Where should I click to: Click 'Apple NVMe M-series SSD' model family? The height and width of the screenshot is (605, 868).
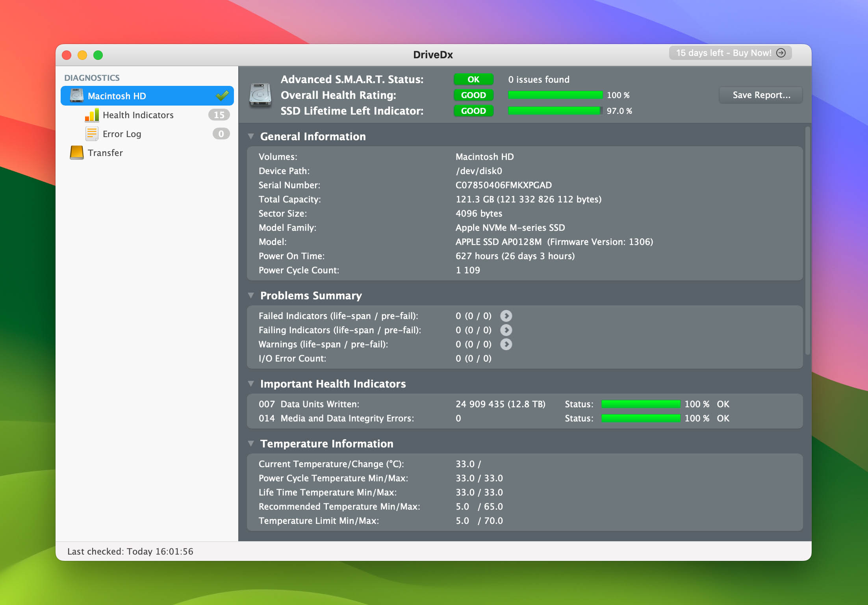click(510, 228)
